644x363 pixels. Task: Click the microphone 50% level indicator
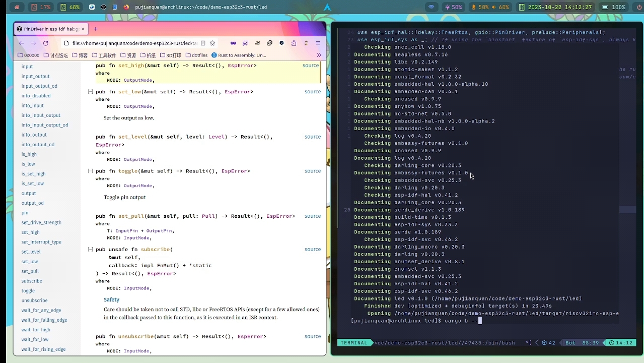480,7
